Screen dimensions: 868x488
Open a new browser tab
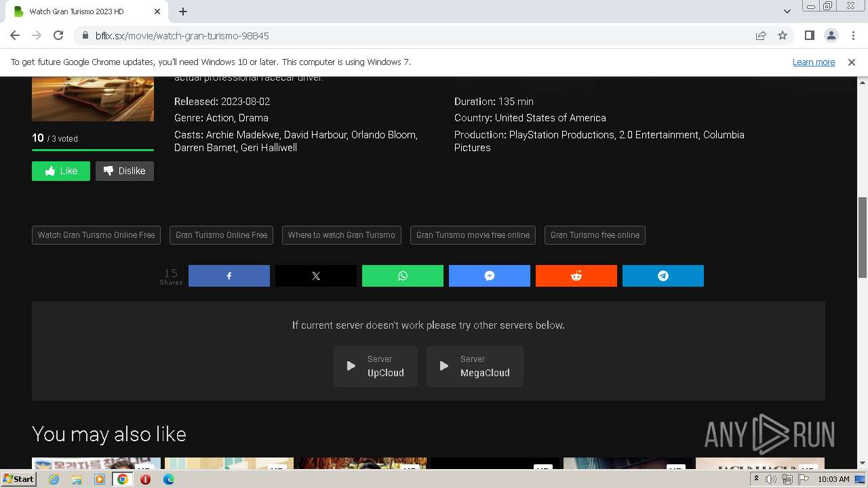click(x=183, y=12)
